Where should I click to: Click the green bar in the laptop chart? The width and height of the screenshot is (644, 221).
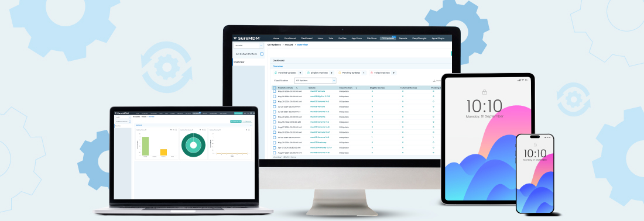[145, 146]
